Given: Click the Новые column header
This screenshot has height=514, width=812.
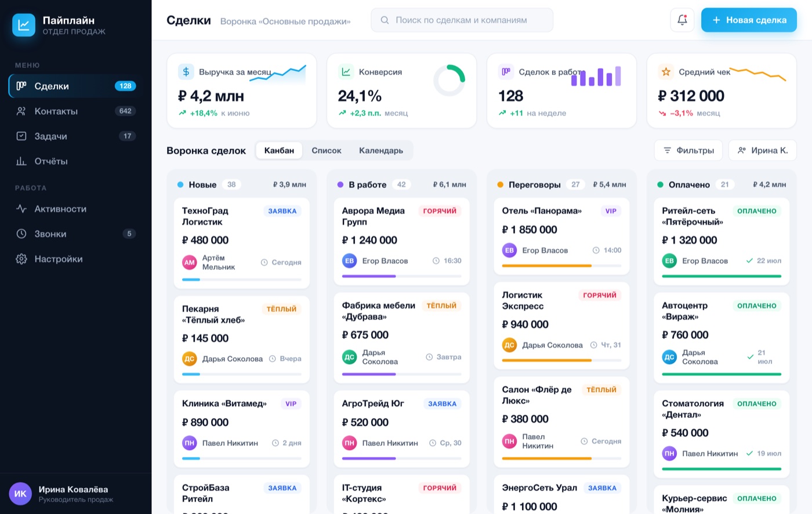Looking at the screenshot, I should [x=241, y=184].
